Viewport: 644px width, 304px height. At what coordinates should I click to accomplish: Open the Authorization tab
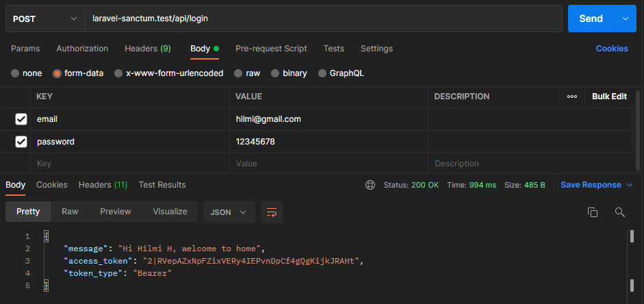click(82, 49)
